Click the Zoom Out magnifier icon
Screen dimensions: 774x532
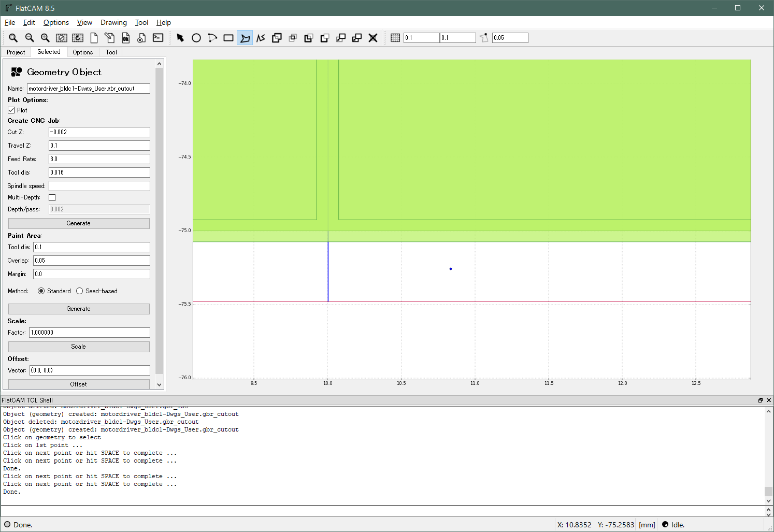(30, 38)
